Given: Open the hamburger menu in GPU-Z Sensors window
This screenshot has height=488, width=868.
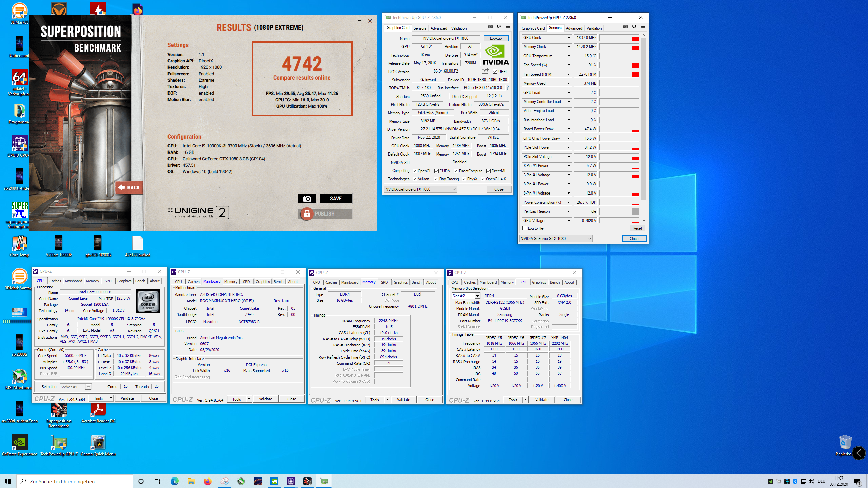Looking at the screenshot, I should (x=643, y=26).
